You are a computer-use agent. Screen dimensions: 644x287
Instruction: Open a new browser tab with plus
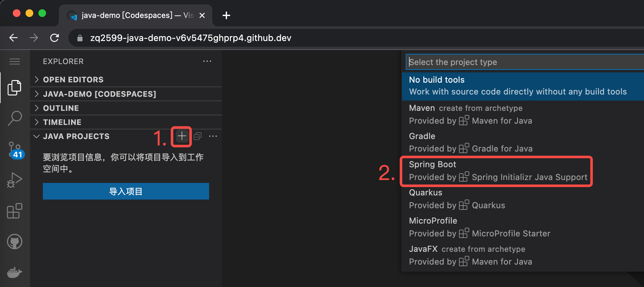click(x=226, y=15)
